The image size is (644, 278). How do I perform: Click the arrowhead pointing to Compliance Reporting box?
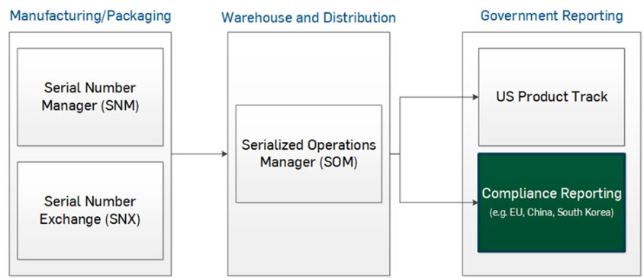[x=476, y=202]
